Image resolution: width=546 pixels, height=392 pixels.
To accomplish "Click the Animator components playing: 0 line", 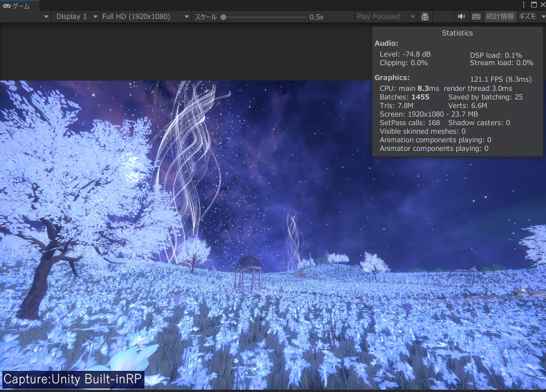I will pos(434,149).
